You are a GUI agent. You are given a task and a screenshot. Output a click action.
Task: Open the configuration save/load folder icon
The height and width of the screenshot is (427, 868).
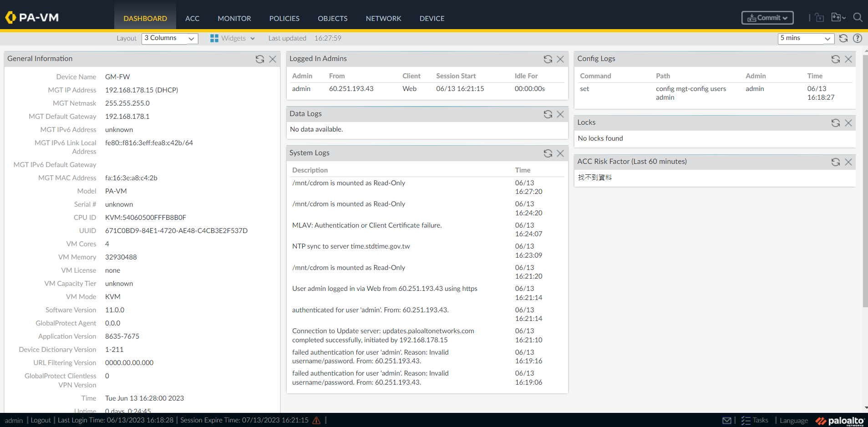pos(836,17)
